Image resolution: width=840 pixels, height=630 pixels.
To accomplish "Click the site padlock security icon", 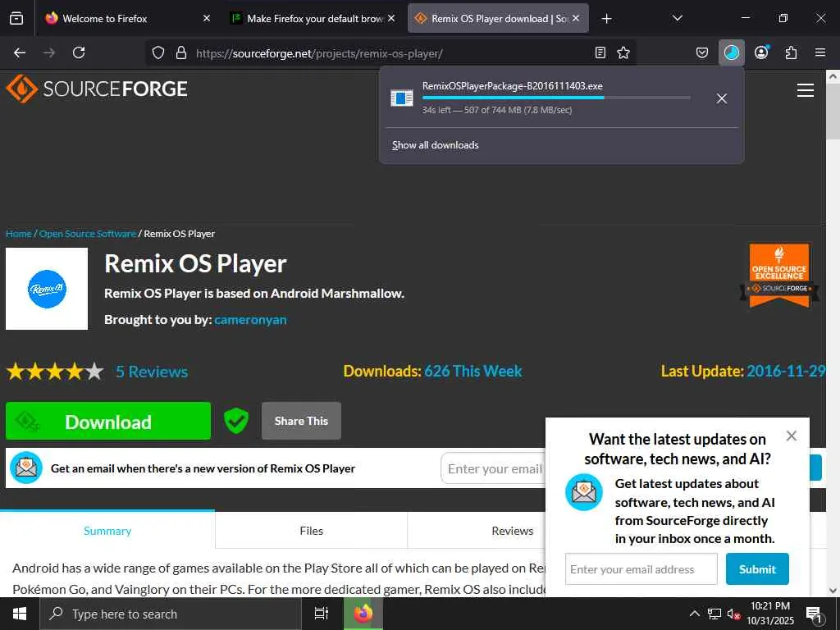I will point(181,52).
